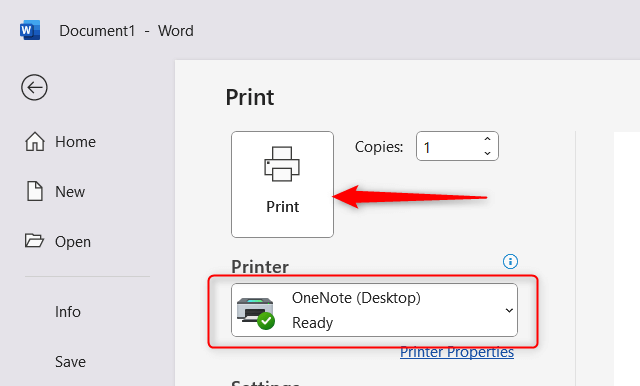
Task: Expand the printer selection chevron
Action: 509,311
